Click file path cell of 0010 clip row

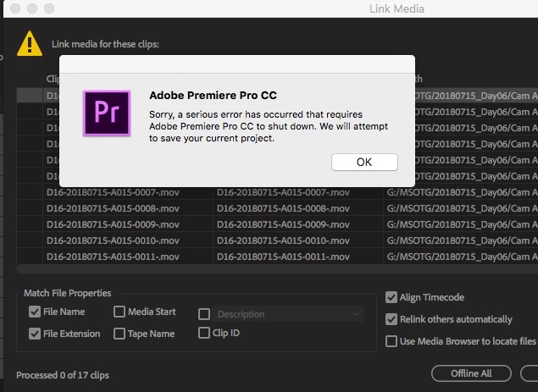click(462, 240)
